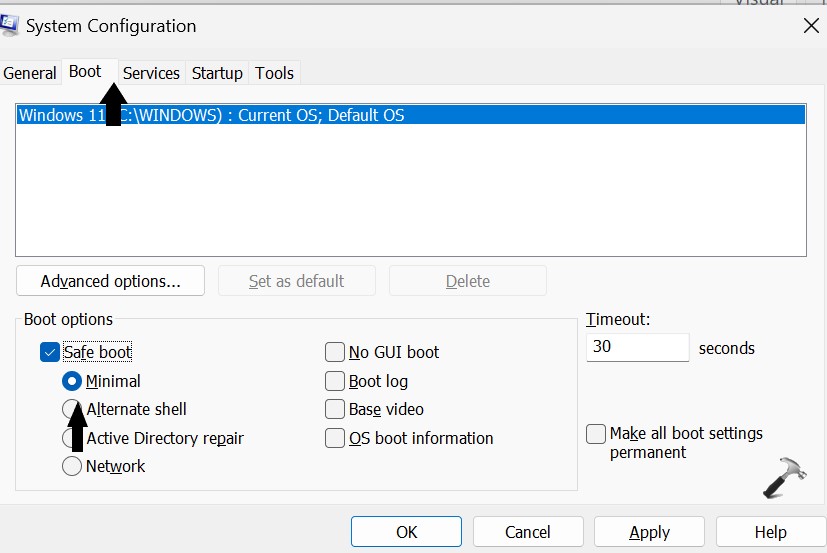Image resolution: width=827 pixels, height=553 pixels.
Task: Choose the Alternate shell option
Action: (72, 409)
